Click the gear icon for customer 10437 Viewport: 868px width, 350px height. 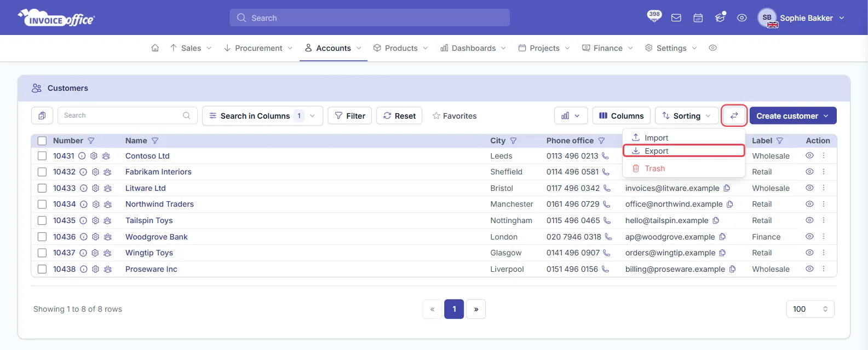(x=95, y=253)
